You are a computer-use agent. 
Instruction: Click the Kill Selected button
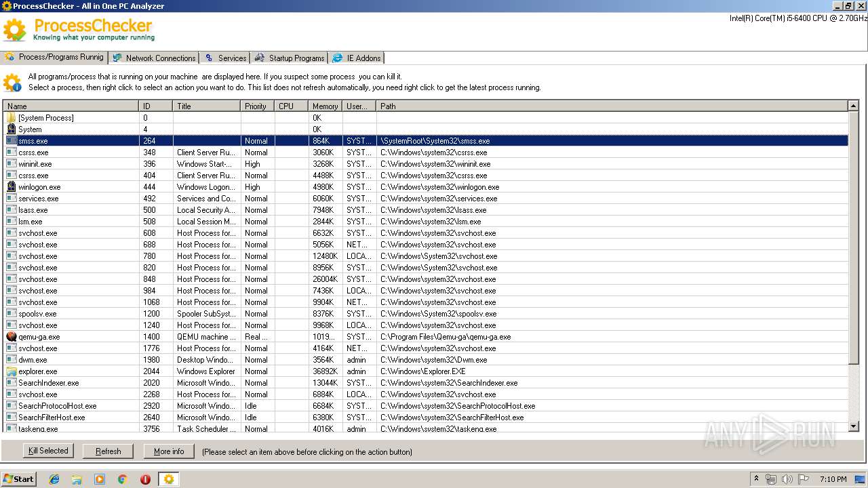[48, 451]
